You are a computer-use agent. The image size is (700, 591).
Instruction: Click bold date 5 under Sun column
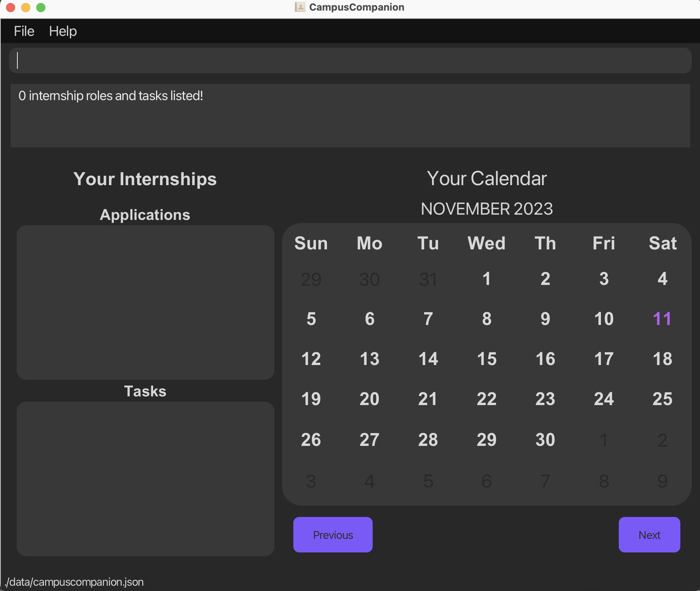coord(311,319)
